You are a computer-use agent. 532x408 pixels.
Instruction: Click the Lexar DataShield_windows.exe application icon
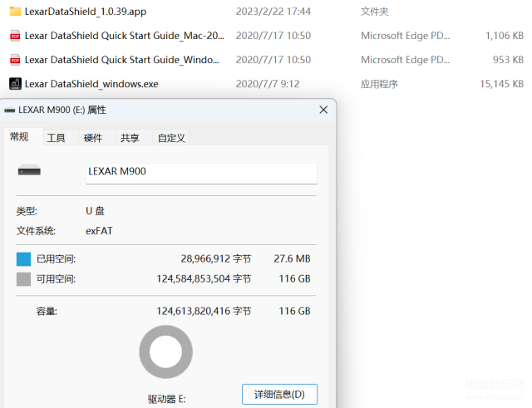coord(15,84)
